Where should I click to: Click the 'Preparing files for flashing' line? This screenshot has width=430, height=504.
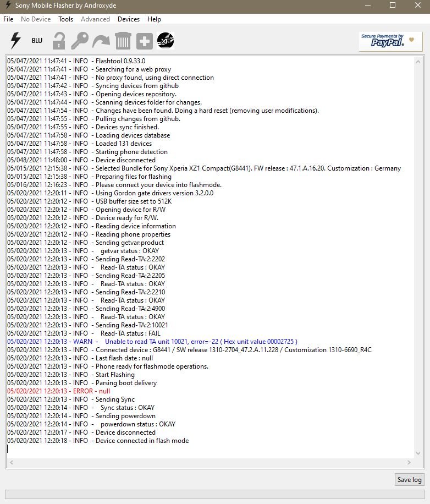pos(89,177)
